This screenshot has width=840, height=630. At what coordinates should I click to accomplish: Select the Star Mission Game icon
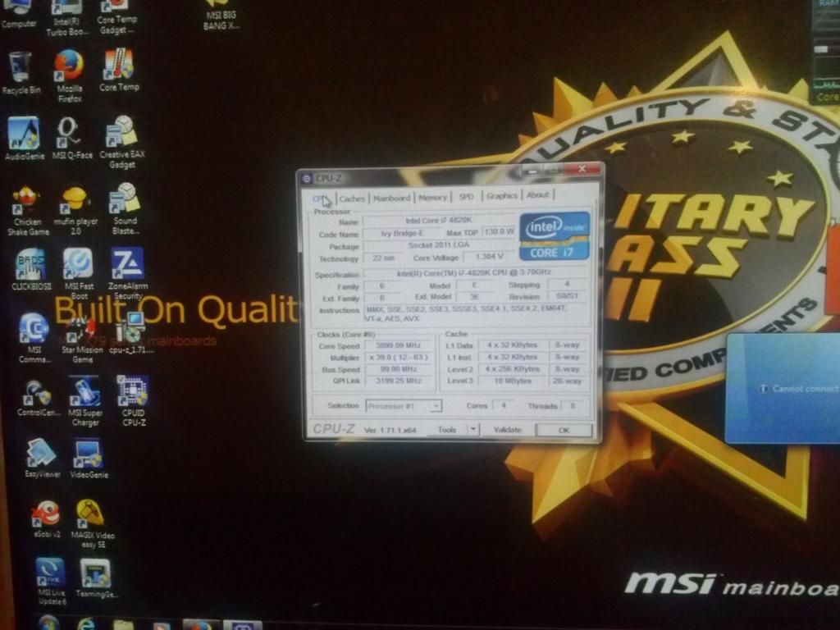(82, 340)
